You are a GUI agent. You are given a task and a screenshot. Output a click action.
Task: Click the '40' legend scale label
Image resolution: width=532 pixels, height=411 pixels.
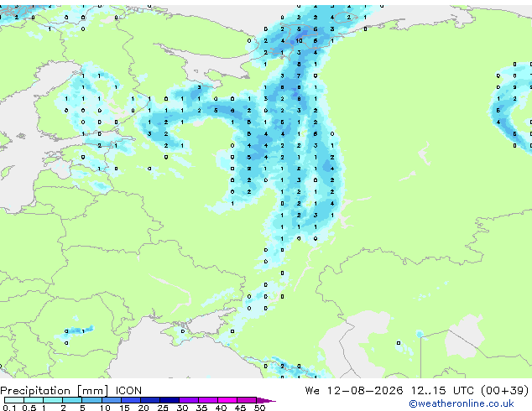221,408
